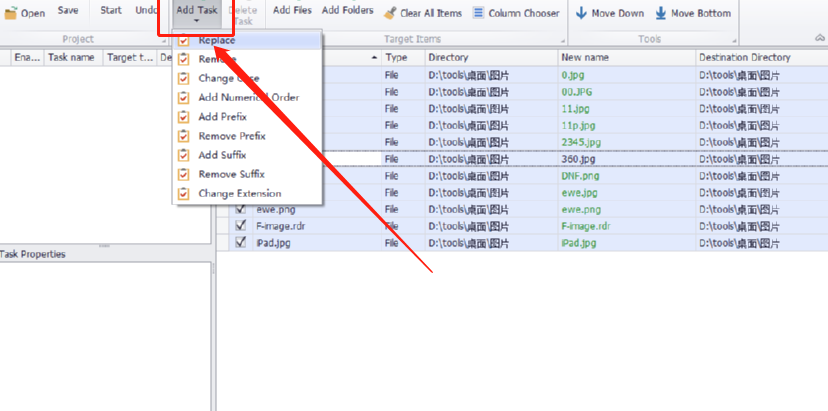Click the Target t... column header
The image size is (828, 411).
pos(130,57)
